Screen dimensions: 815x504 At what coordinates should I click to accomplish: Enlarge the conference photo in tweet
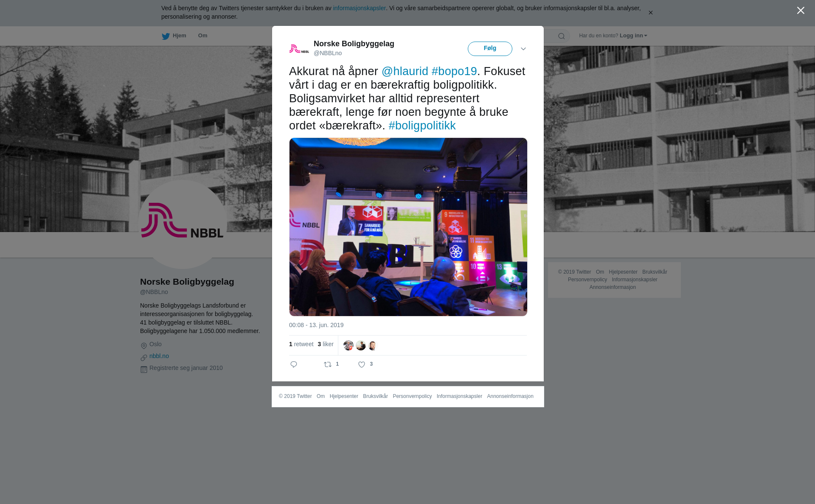pos(408,227)
